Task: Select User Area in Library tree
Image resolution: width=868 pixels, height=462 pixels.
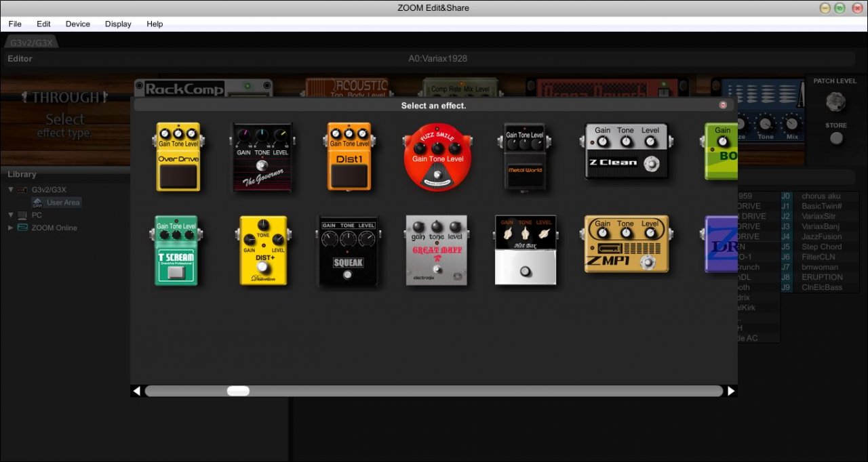Action: coord(63,203)
